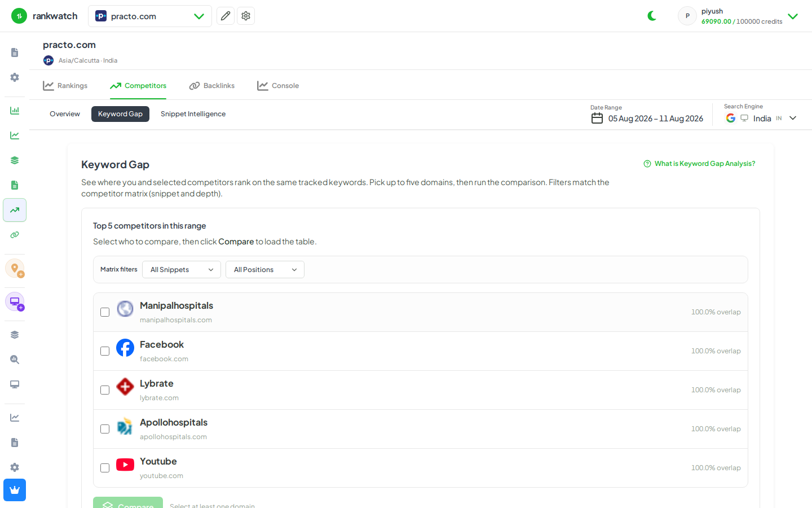Viewport: 812px width, 508px height.
Task: Open the Console tab
Action: pos(278,86)
